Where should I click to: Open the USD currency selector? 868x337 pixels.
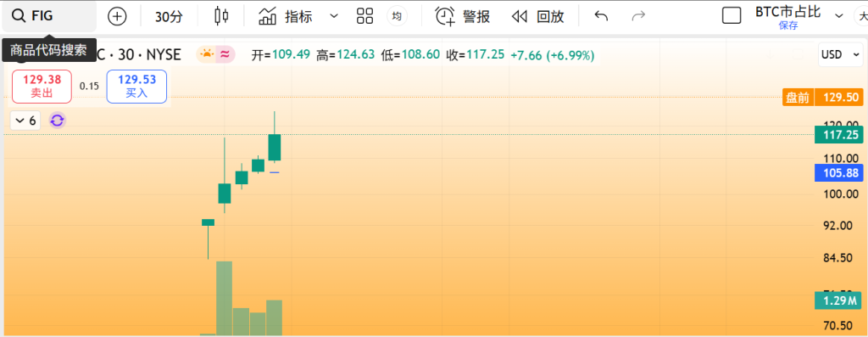point(840,54)
